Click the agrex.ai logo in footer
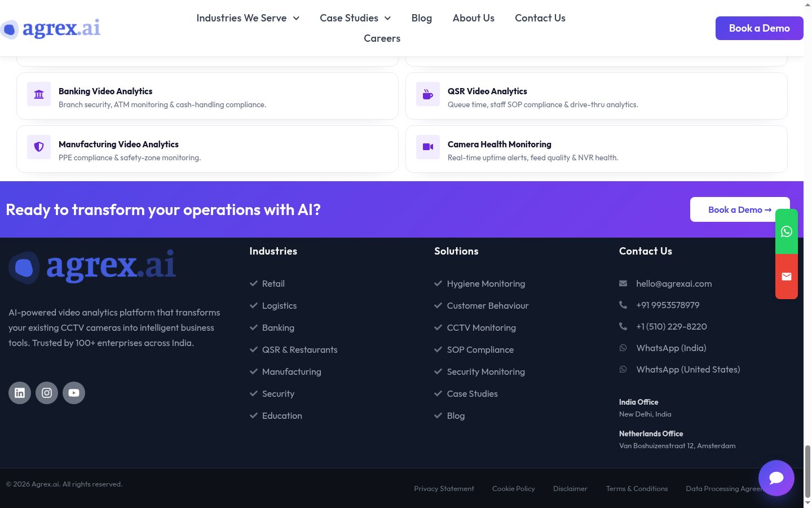Viewport: 812px width, 508px height. click(92, 266)
